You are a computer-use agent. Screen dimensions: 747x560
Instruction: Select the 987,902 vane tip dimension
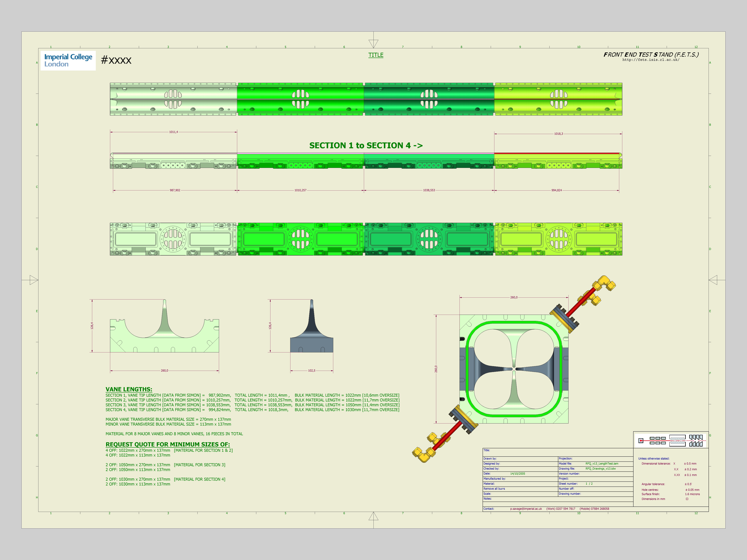point(175,190)
